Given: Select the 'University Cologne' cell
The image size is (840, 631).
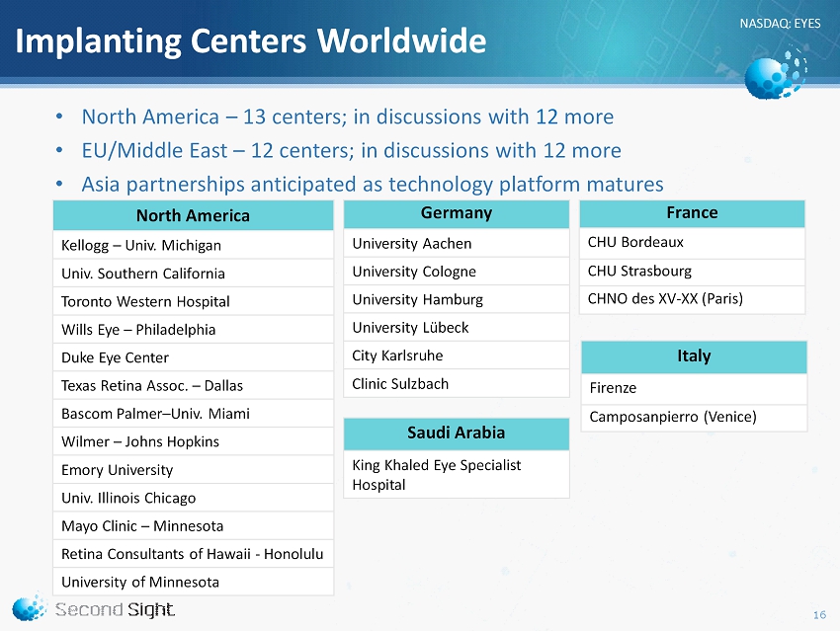Looking at the screenshot, I should click(457, 272).
